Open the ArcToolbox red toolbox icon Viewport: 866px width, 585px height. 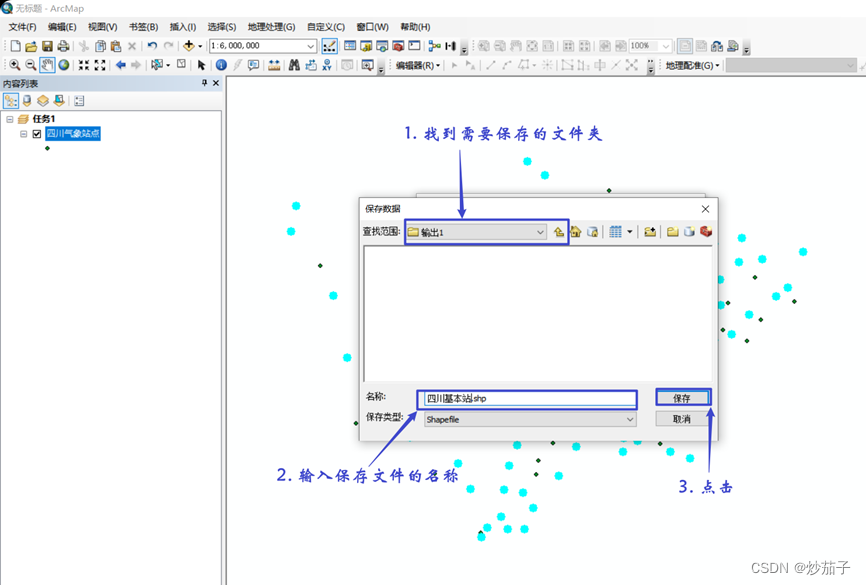tap(398, 46)
